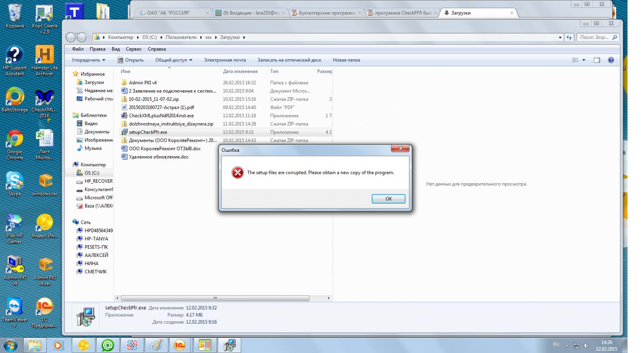The height and width of the screenshot is (353, 644).
Task: Select the OS (C:) drive in the tree
Action: pyautogui.click(x=91, y=173)
